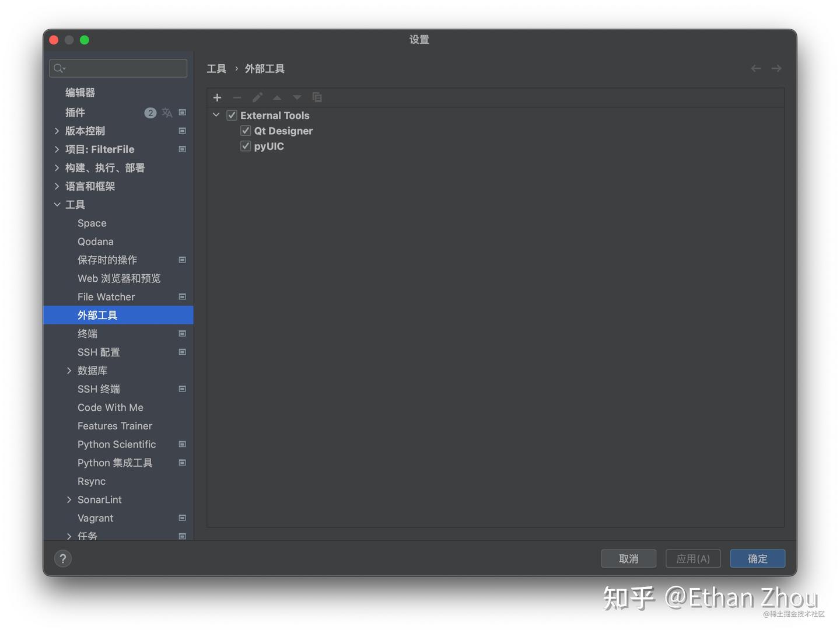
Task: Expand the 版本控制 section
Action: (57, 131)
